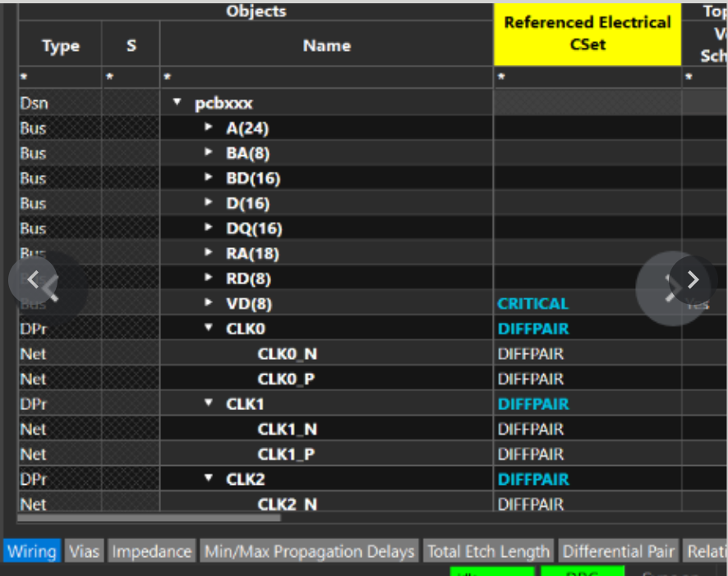This screenshot has height=576, width=728.
Task: Select the Min/Max Propagation Delays tab
Action: point(309,551)
